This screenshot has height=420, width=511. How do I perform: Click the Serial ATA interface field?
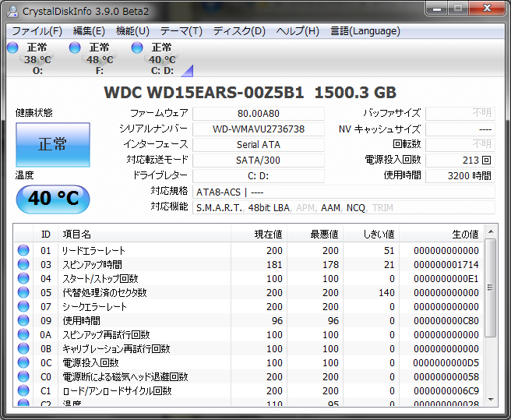click(259, 145)
